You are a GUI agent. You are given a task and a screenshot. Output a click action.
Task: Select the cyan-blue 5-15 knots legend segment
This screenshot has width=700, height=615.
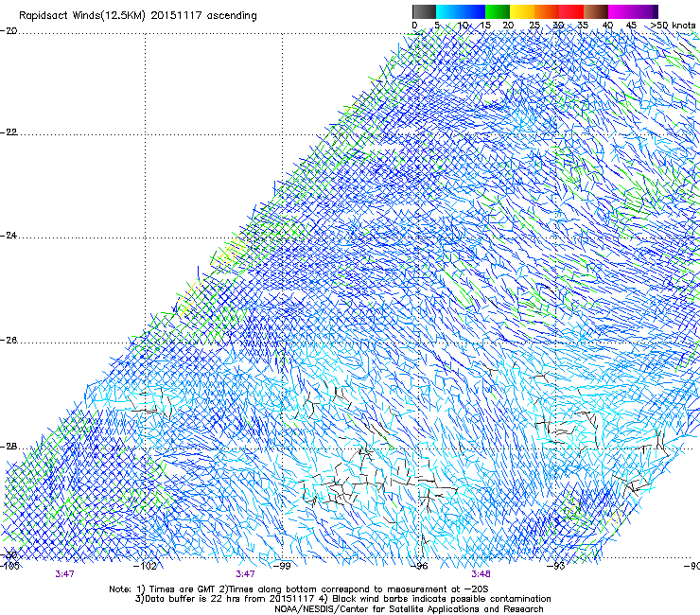[461, 11]
